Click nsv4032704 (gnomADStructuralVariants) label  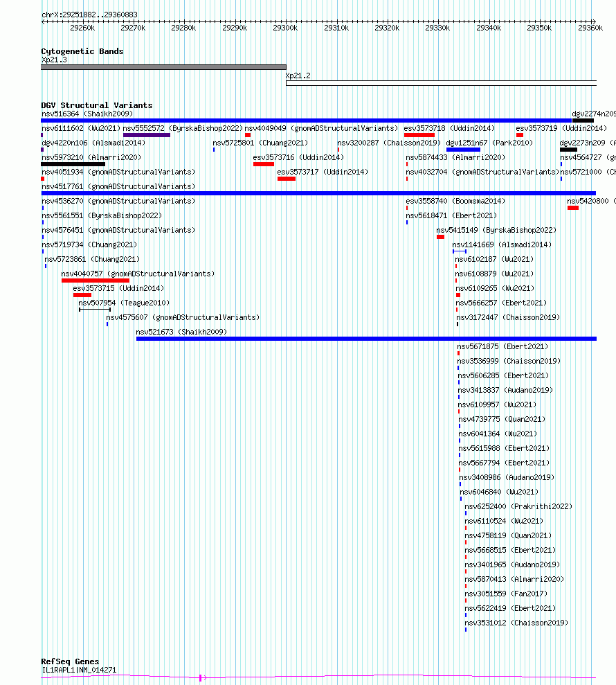tap(482, 172)
